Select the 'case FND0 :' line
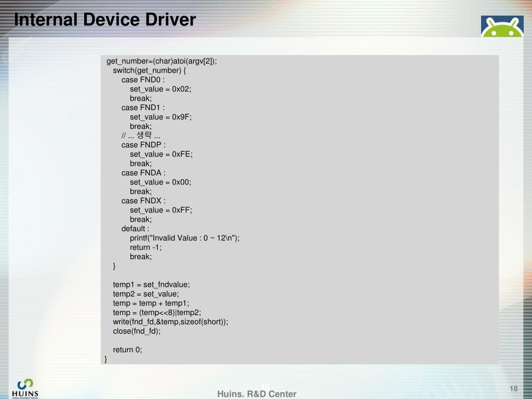This screenshot has width=532, height=399. [143, 79]
